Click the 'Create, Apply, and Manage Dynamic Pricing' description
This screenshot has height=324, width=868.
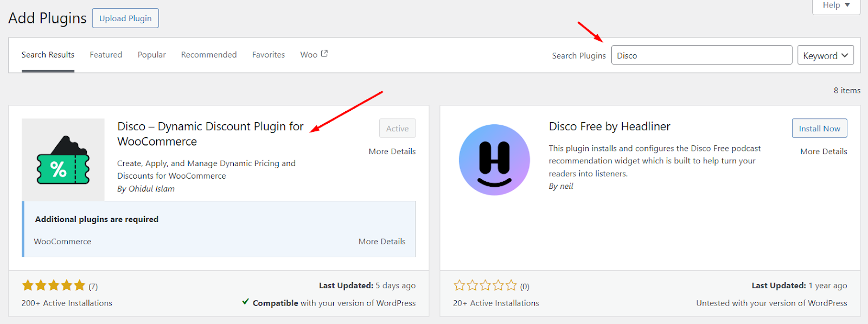[x=206, y=169]
